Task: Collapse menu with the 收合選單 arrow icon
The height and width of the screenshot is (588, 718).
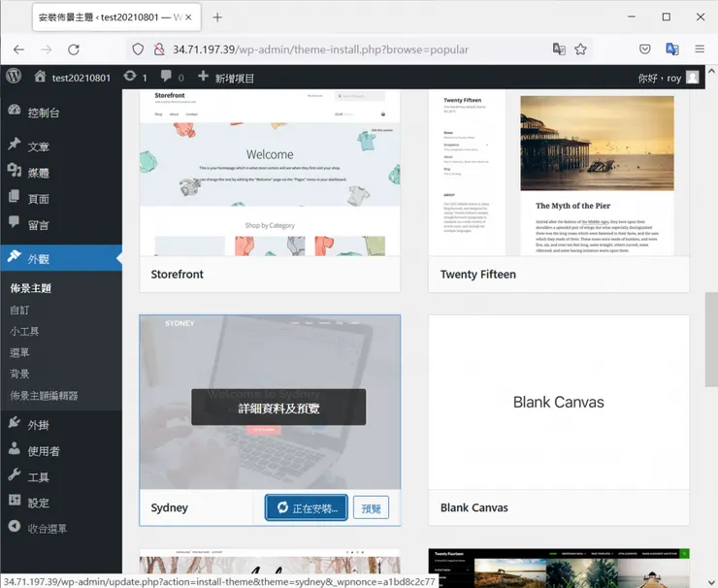Action: click(x=15, y=526)
